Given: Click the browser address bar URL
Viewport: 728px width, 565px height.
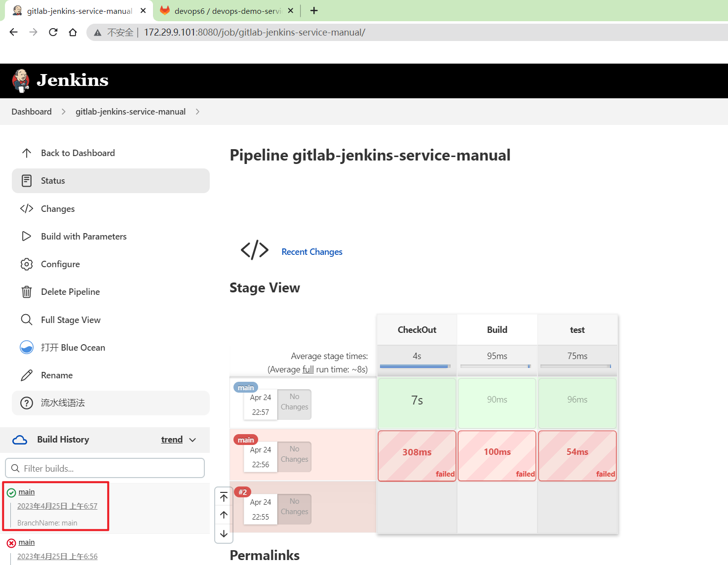Looking at the screenshot, I should [x=254, y=33].
